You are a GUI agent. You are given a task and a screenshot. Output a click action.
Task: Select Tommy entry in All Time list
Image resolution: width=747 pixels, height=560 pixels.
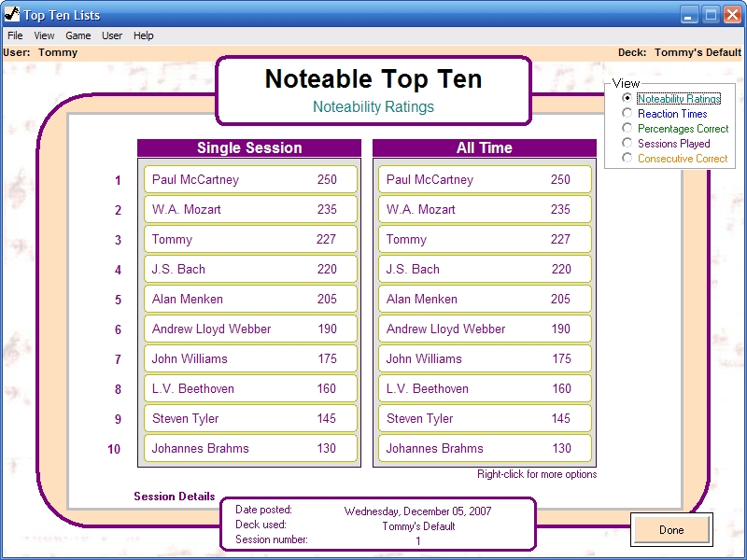point(485,239)
